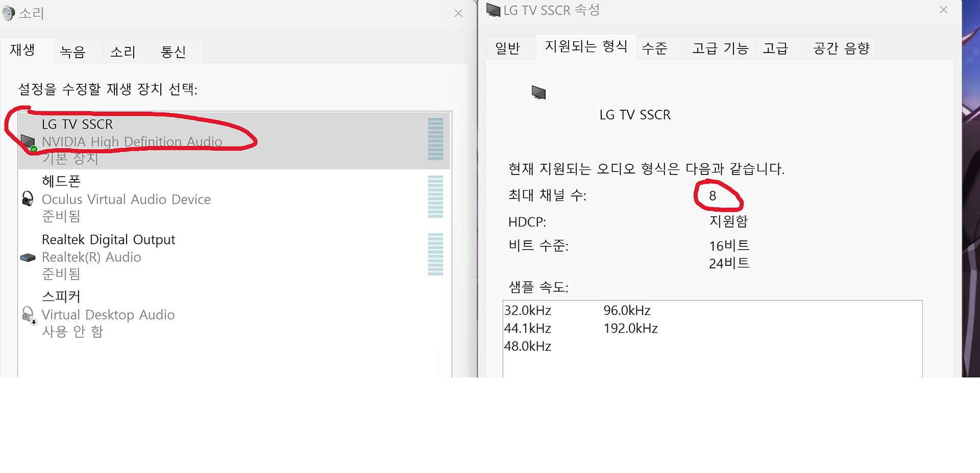Click the 최대 채널 수 label
The width and height of the screenshot is (980, 473).
click(x=547, y=195)
